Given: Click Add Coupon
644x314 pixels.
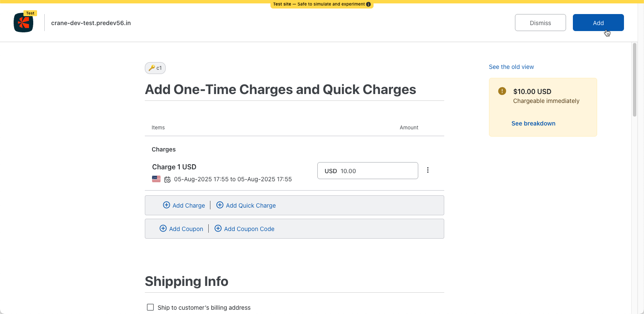Looking at the screenshot, I should click(181, 229).
